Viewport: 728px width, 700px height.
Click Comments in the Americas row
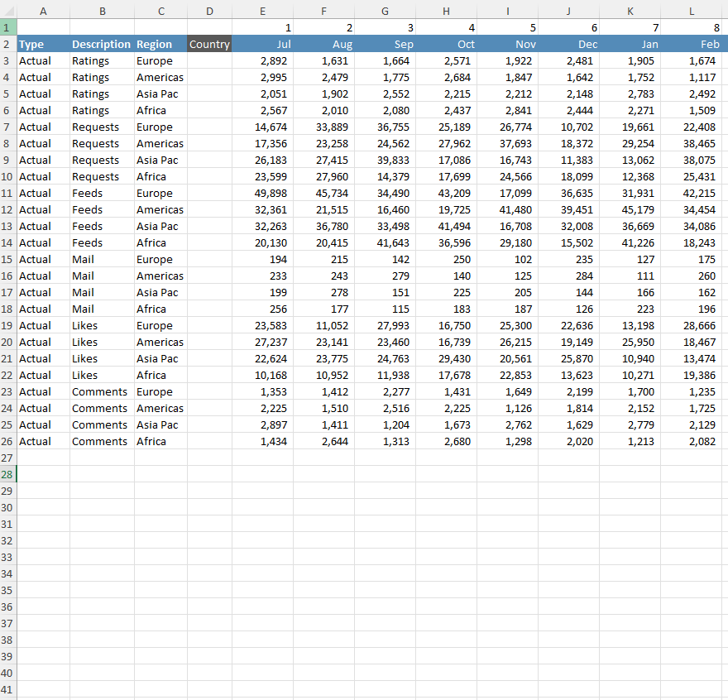(102, 408)
